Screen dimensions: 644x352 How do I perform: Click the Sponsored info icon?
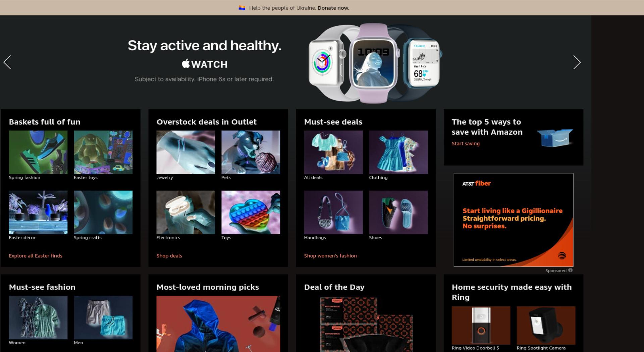570,270
